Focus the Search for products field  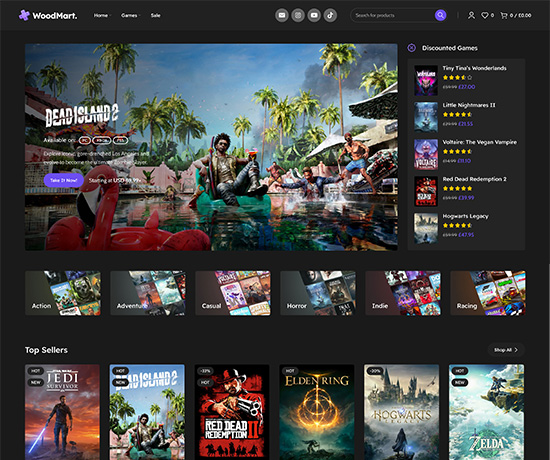tap(393, 15)
